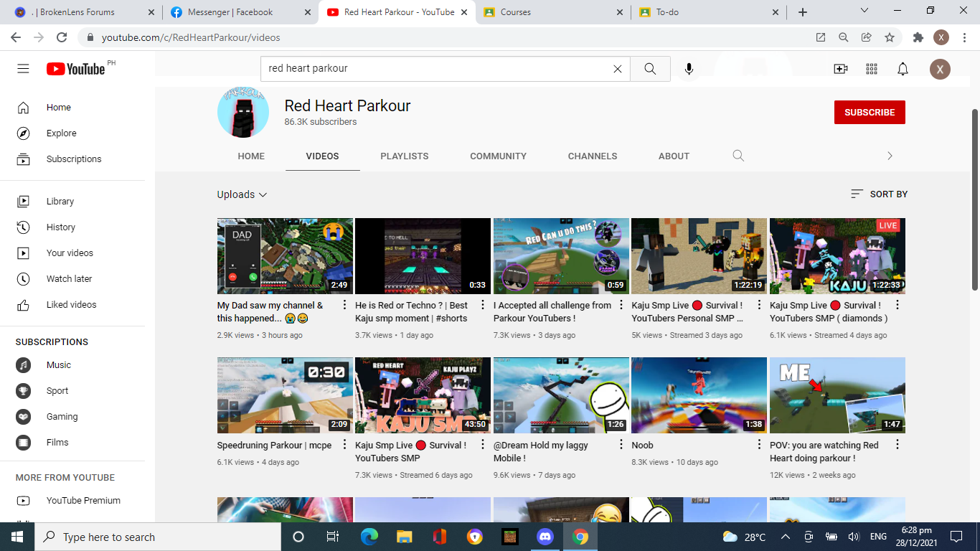Open the CHANNELS channel tab

593,156
